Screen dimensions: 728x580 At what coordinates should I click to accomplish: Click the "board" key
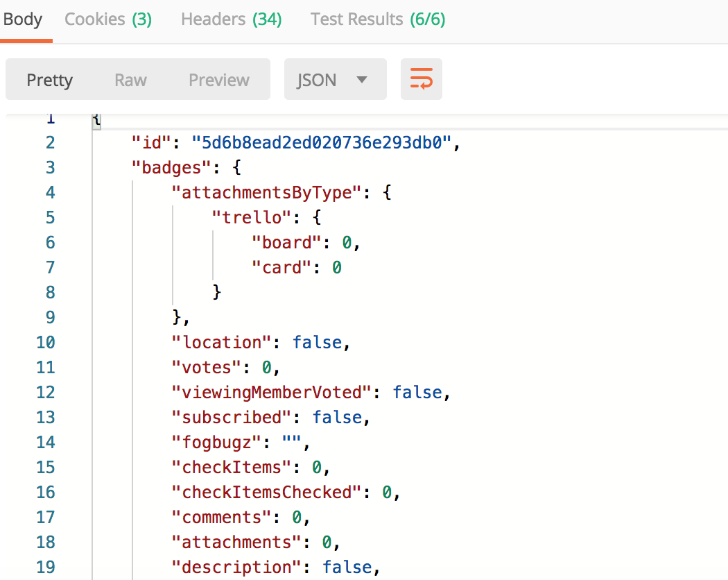[x=286, y=243]
